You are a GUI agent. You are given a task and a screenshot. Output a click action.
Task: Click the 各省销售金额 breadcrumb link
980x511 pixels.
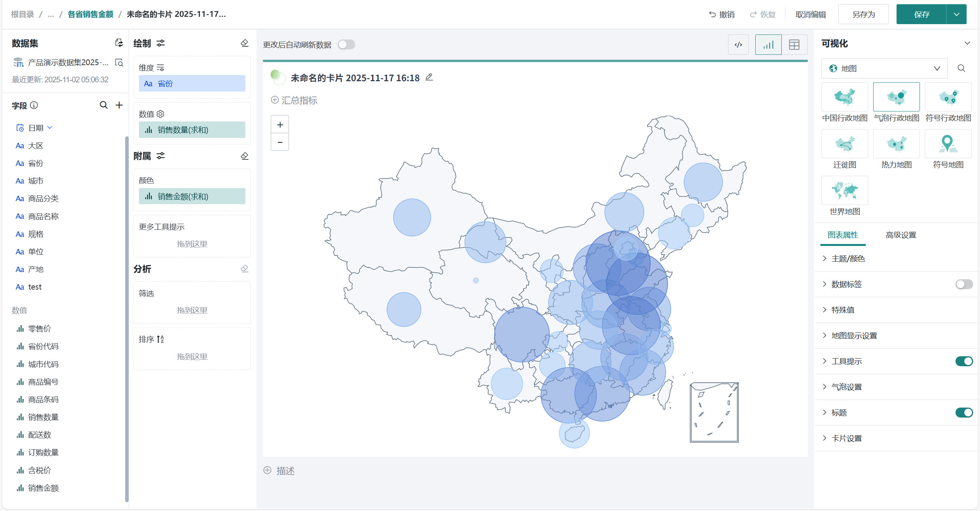click(x=90, y=14)
